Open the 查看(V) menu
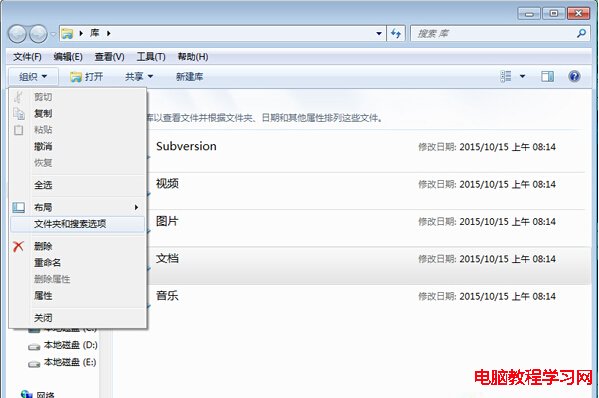599x398 pixels. pos(109,57)
